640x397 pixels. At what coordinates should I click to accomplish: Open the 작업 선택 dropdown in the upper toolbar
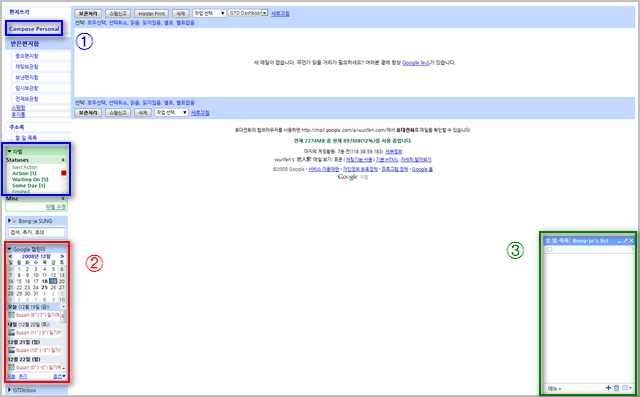(x=209, y=13)
